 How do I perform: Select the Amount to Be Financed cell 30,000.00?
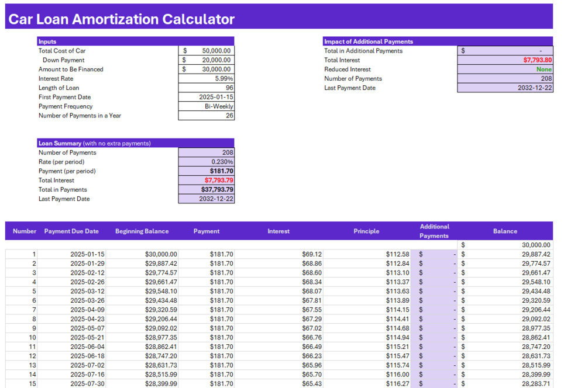coord(207,70)
